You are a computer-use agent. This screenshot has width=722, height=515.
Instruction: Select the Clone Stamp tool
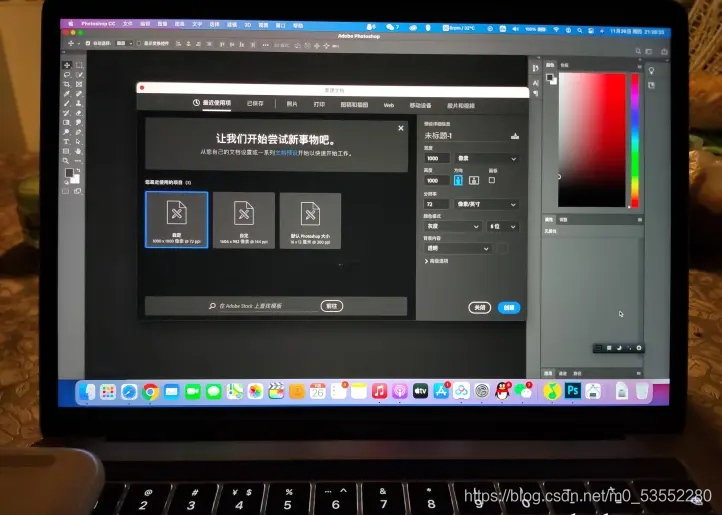79,104
